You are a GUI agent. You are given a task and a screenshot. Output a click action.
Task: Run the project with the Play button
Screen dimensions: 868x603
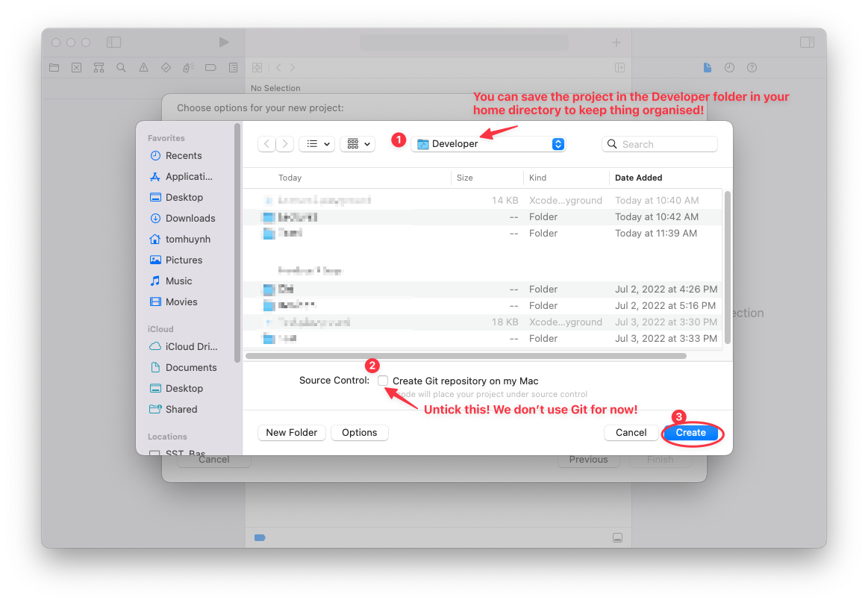tap(222, 42)
